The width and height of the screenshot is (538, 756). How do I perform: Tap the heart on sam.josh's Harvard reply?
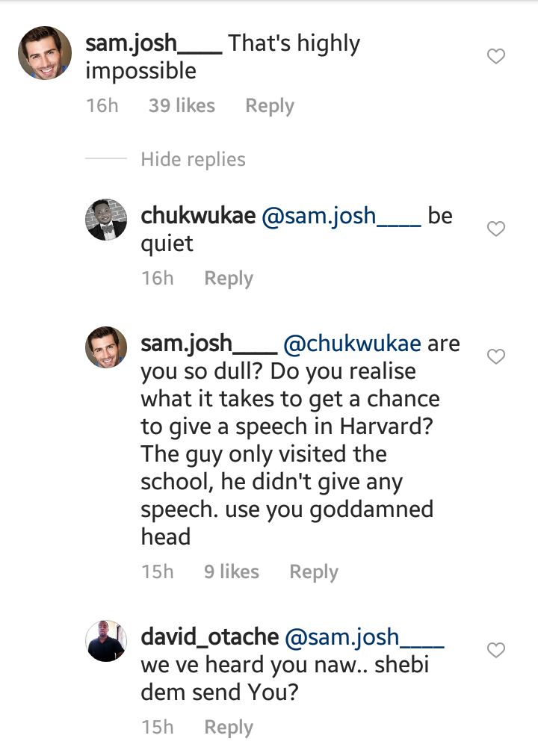pos(496,357)
